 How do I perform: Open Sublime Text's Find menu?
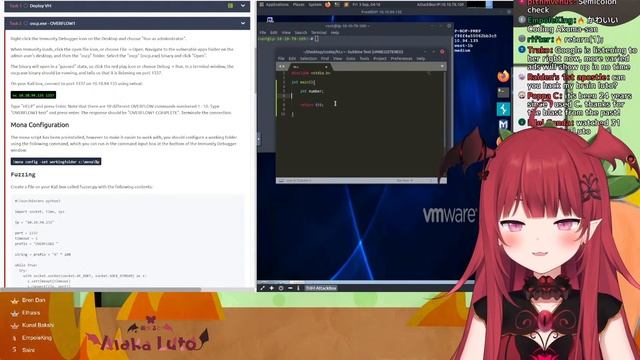coord(325,59)
